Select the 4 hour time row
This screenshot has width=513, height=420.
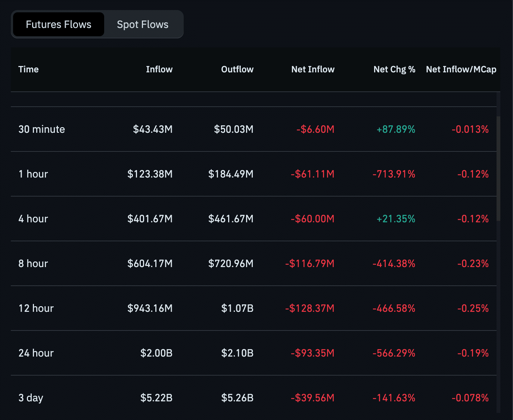[x=33, y=219]
